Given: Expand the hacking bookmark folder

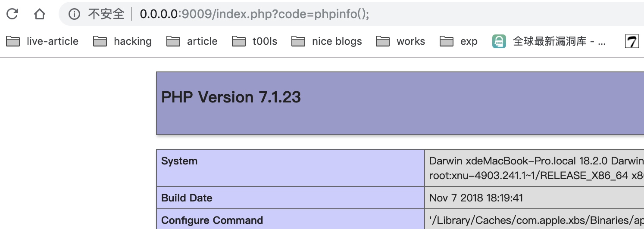Looking at the screenshot, I should pos(123,41).
